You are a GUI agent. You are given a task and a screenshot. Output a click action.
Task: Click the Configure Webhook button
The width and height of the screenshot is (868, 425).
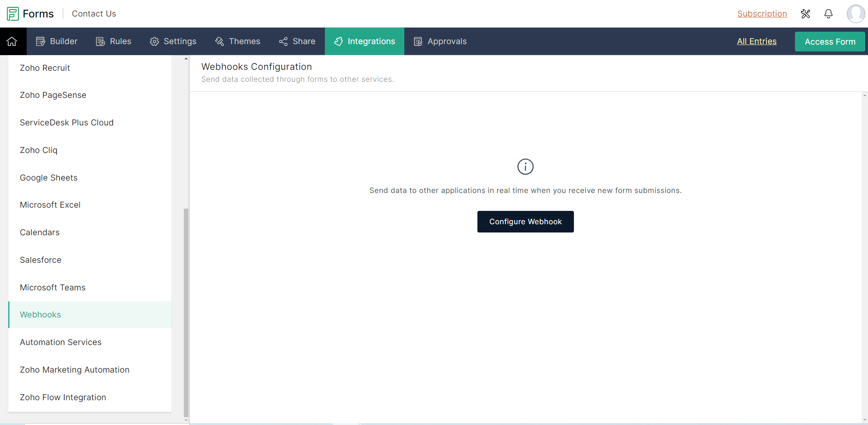(x=526, y=222)
